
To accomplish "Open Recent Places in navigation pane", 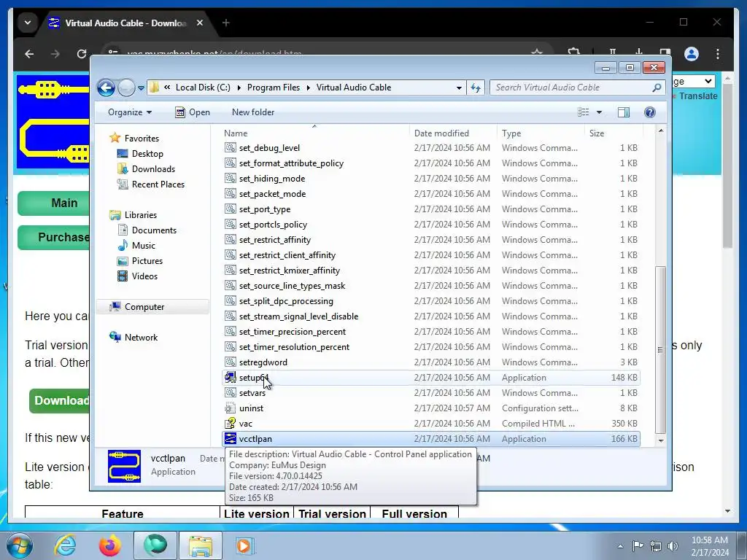I will (158, 184).
